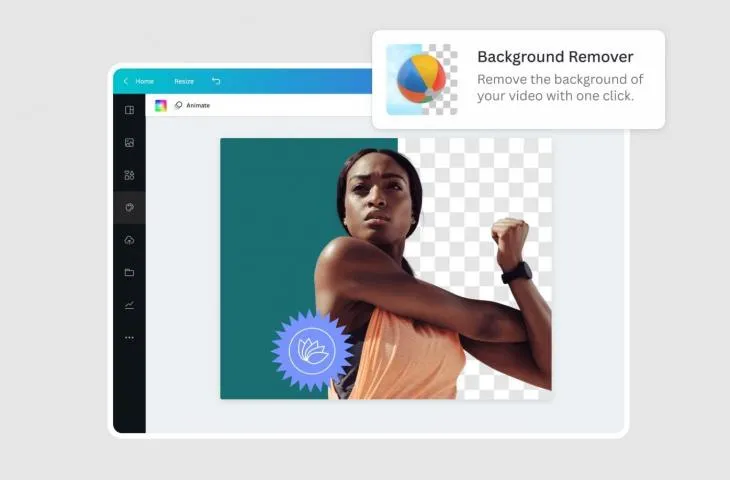Click the Animate circles icon
This screenshot has height=480, width=730.
(x=178, y=106)
